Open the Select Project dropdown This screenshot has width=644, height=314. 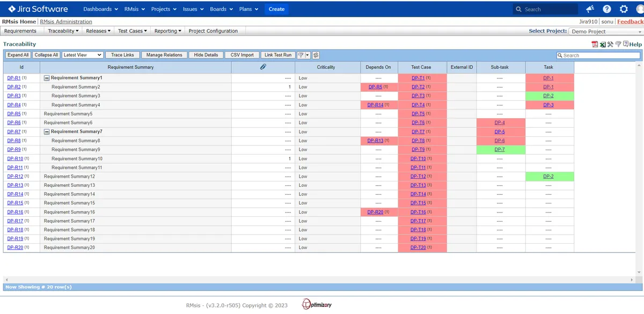[x=606, y=31]
